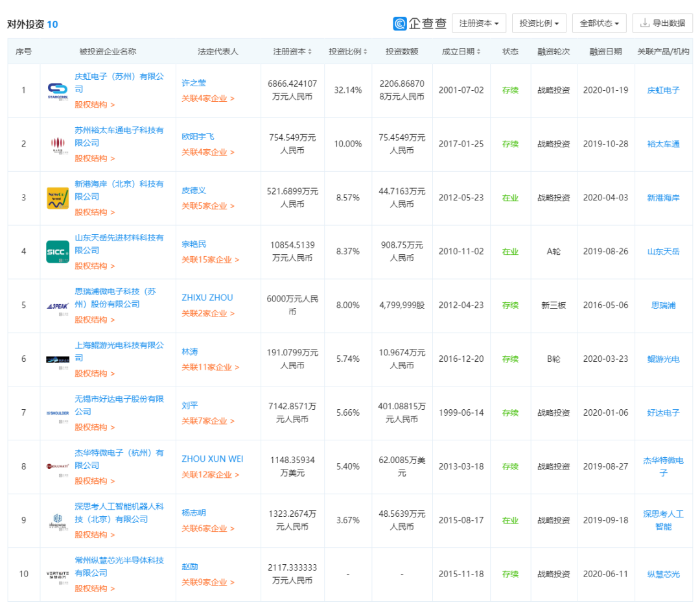Open 无锡市好达电子股份有限公司 link
The width and height of the screenshot is (700, 607).
coord(119,405)
